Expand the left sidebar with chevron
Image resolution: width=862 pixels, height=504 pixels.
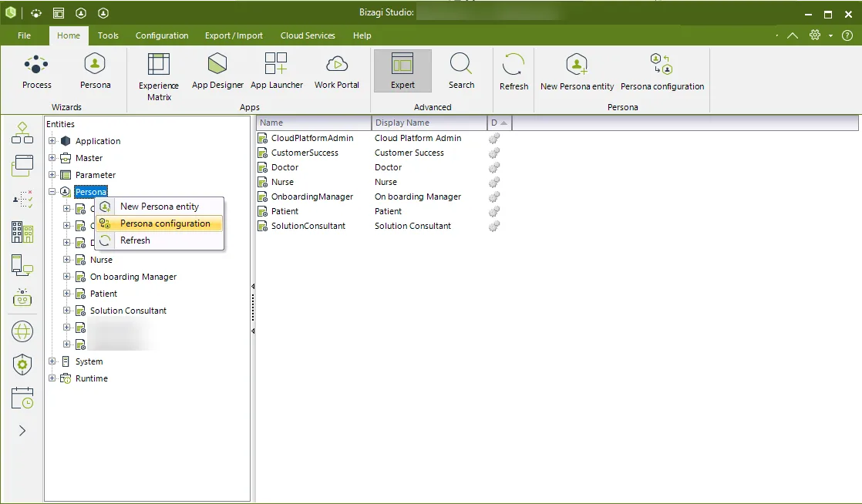[x=22, y=430]
